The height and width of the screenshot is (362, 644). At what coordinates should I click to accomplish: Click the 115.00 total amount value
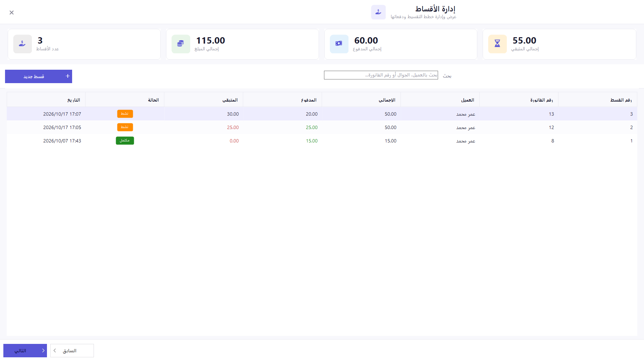[210, 41]
